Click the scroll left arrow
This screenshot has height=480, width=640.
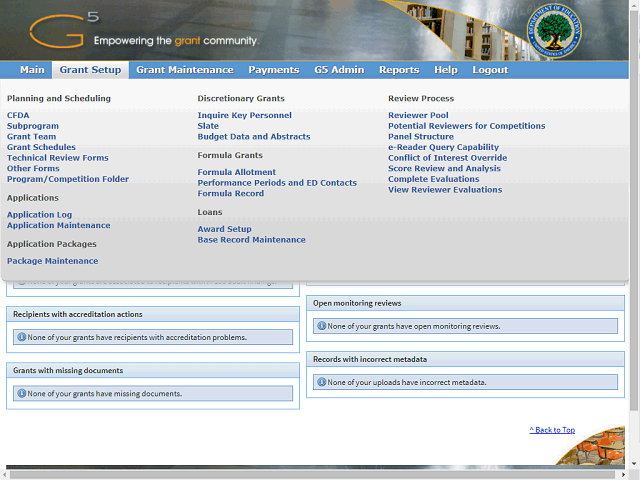pos(4,475)
